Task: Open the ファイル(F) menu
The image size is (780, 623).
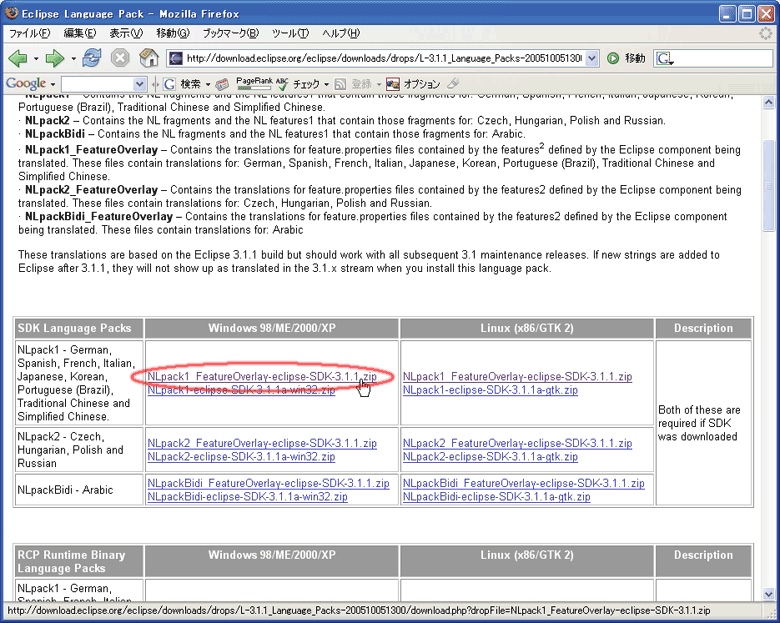Action: point(30,33)
